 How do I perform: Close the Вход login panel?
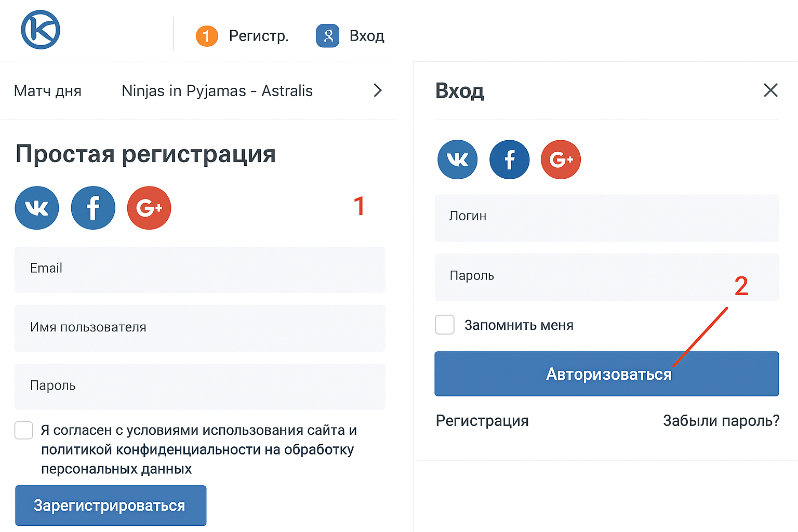click(x=770, y=90)
